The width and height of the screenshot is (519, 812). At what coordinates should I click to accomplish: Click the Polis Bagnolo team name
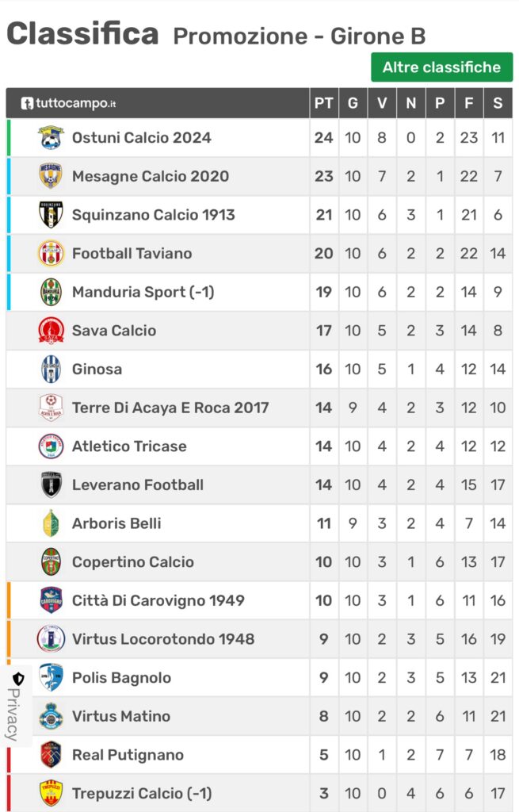pos(121,678)
